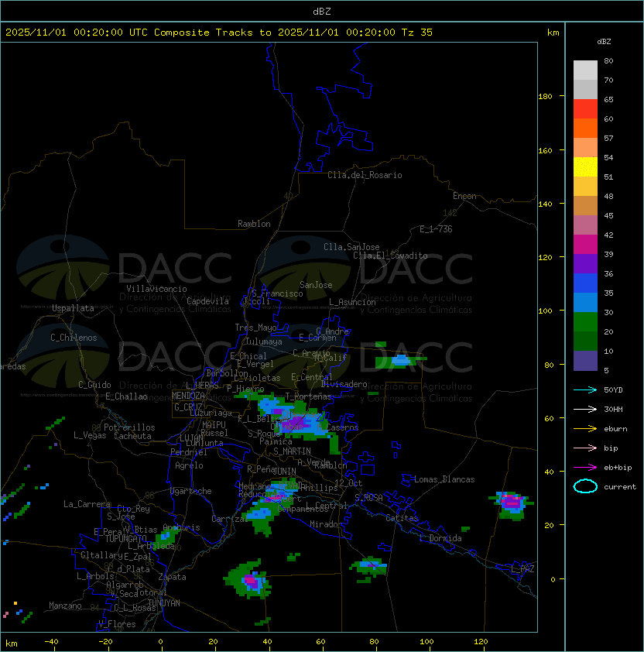This screenshot has height=652, width=644.
Task: Click the 'S_MARTIN' label
Action: coord(292,451)
